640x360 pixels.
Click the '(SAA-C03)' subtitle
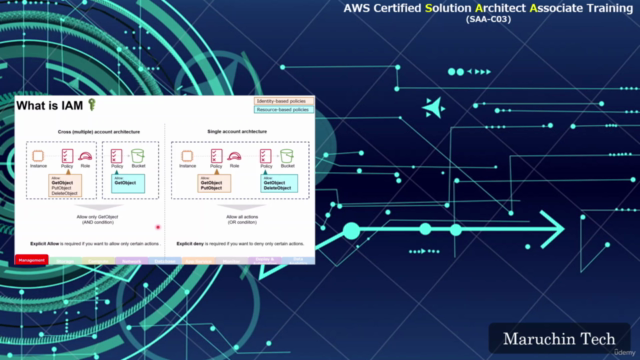pyautogui.click(x=489, y=19)
